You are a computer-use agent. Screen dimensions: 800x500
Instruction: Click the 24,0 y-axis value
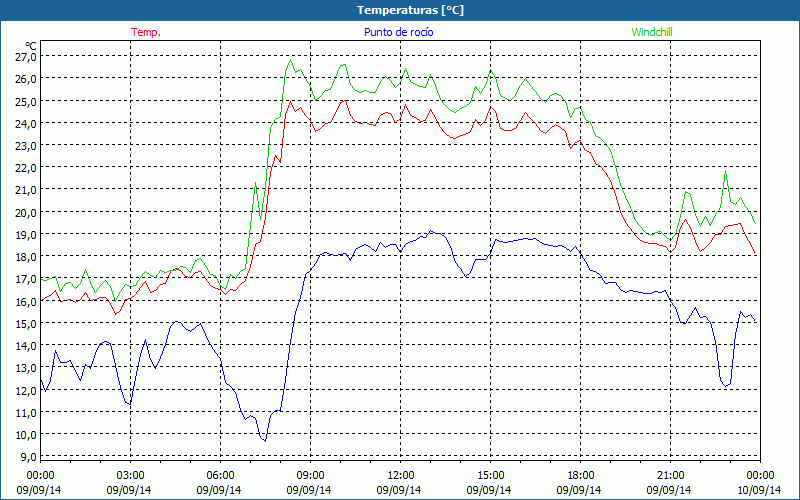coord(26,123)
